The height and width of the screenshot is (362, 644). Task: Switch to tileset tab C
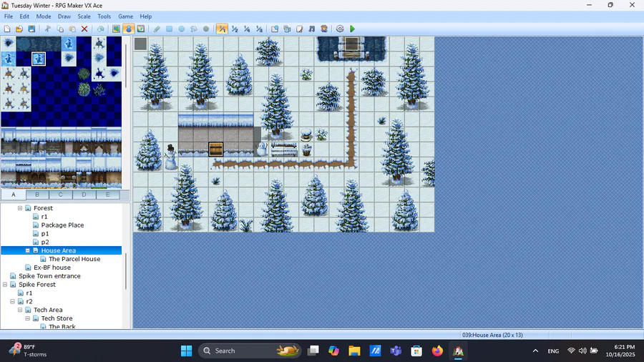pyautogui.click(x=61, y=195)
